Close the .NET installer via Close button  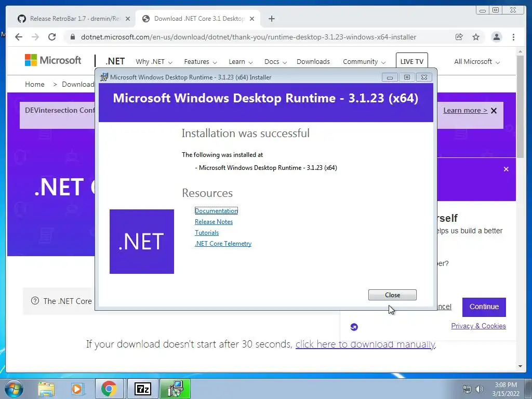pyautogui.click(x=392, y=295)
